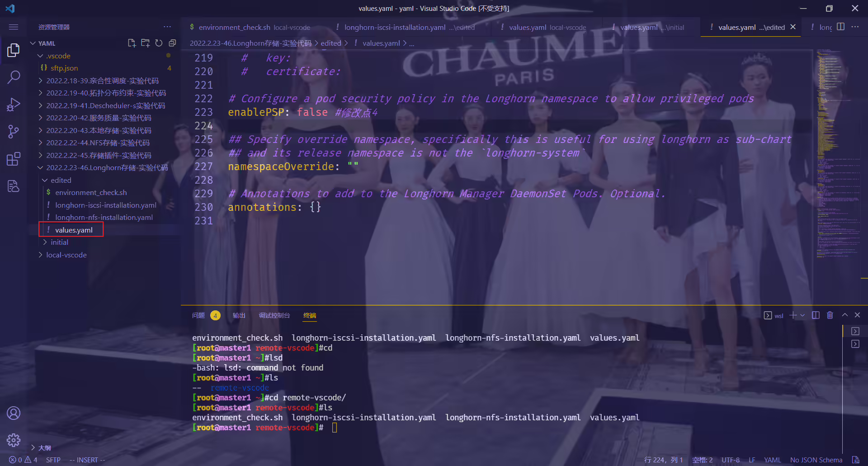Image resolution: width=868 pixels, height=466 pixels.
Task: Open the Manage settings gear
Action: pos(14,440)
